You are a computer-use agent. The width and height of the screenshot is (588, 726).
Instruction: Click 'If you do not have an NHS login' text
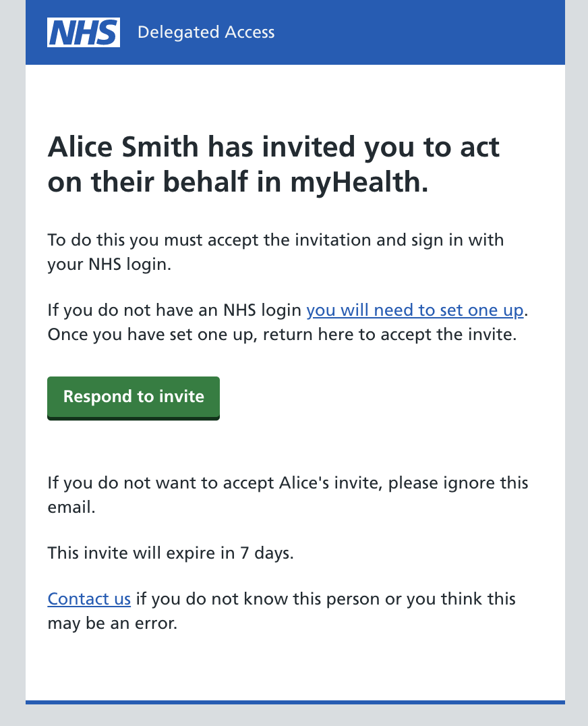[175, 310]
